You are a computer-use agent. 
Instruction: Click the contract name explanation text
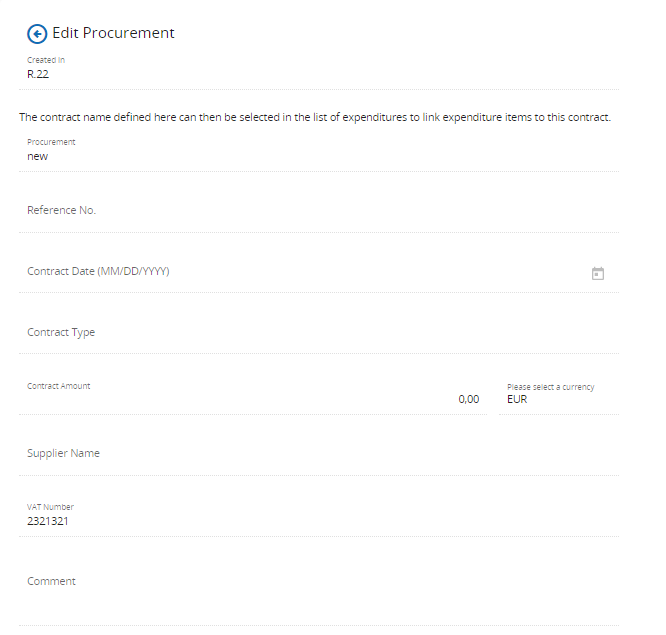coord(315,118)
